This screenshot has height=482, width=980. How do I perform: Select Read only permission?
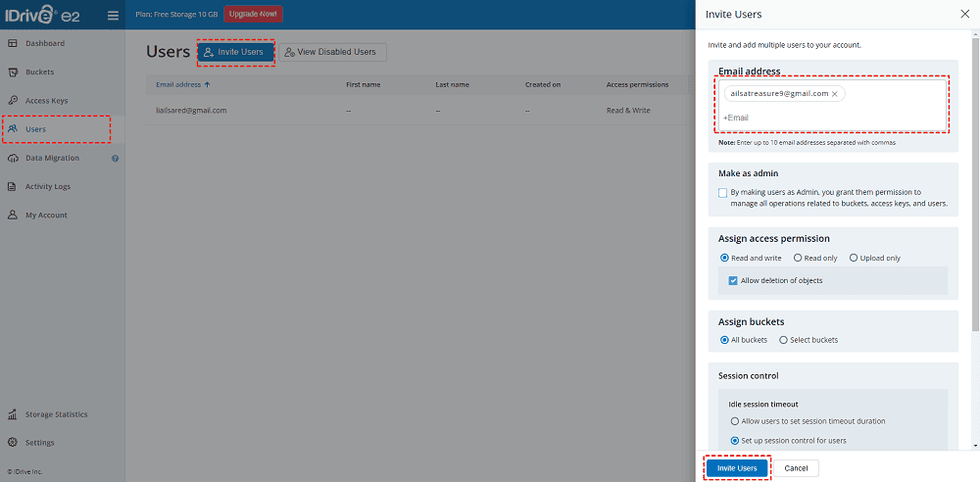tap(798, 258)
